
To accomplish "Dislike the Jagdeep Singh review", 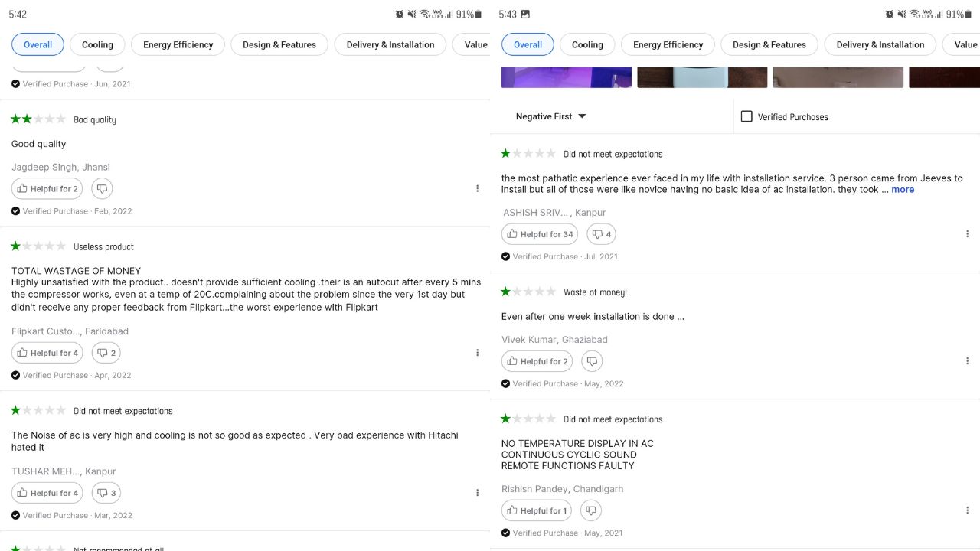I will tap(102, 188).
